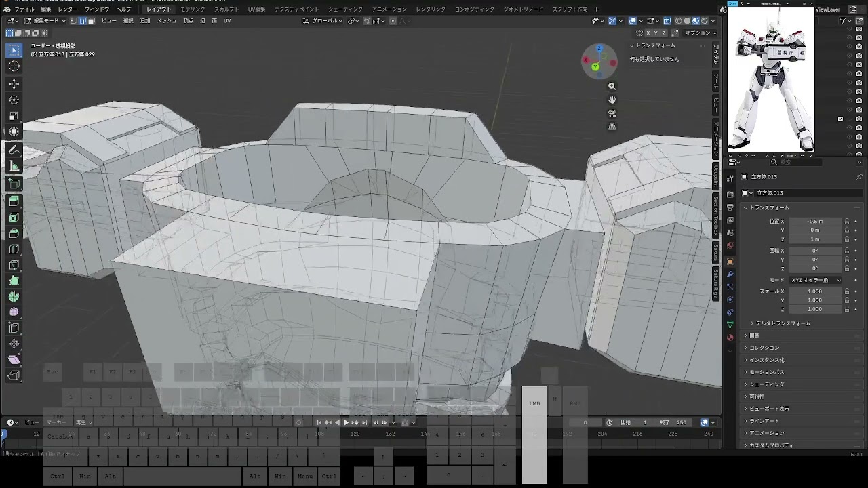The height and width of the screenshot is (488, 868).
Task: Switch to the スカルプト workspace tab
Action: coord(226,9)
